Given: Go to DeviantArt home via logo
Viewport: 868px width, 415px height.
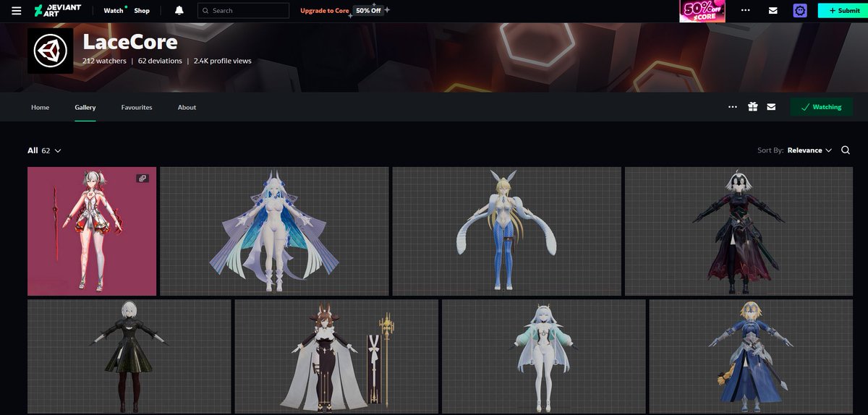Looking at the screenshot, I should pos(58,11).
